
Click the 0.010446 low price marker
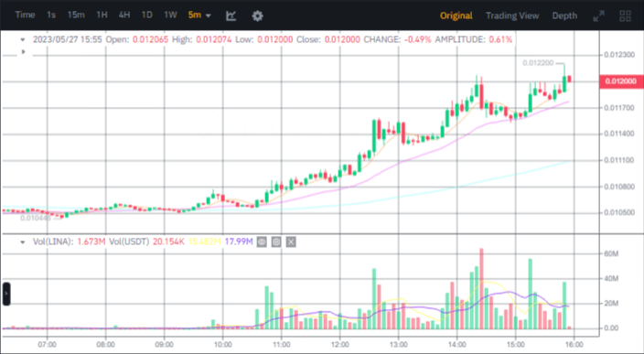click(36, 218)
